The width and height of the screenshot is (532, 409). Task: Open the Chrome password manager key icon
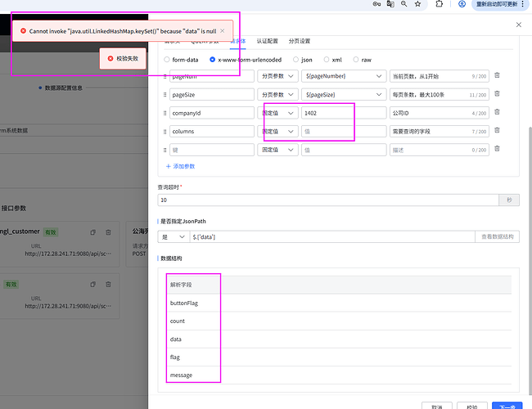click(376, 4)
